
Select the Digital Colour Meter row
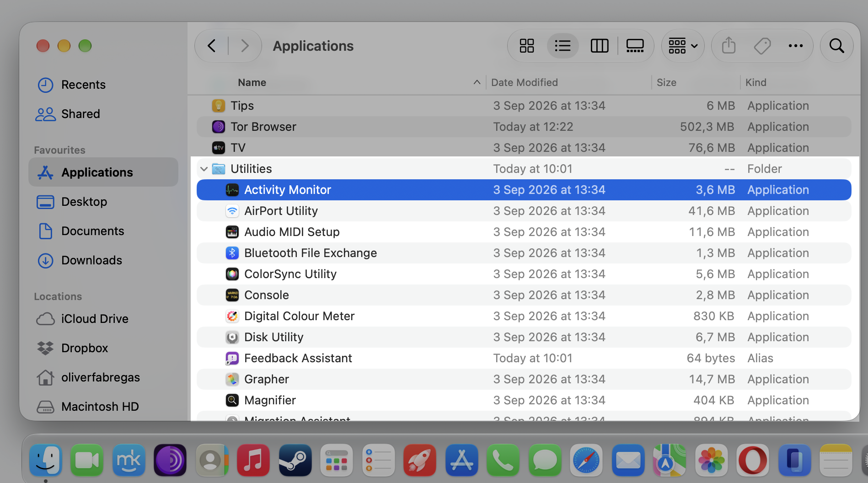(524, 316)
